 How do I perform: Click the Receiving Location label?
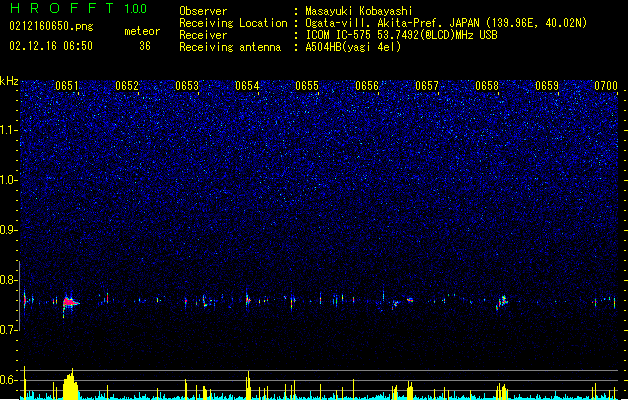[x=233, y=23]
